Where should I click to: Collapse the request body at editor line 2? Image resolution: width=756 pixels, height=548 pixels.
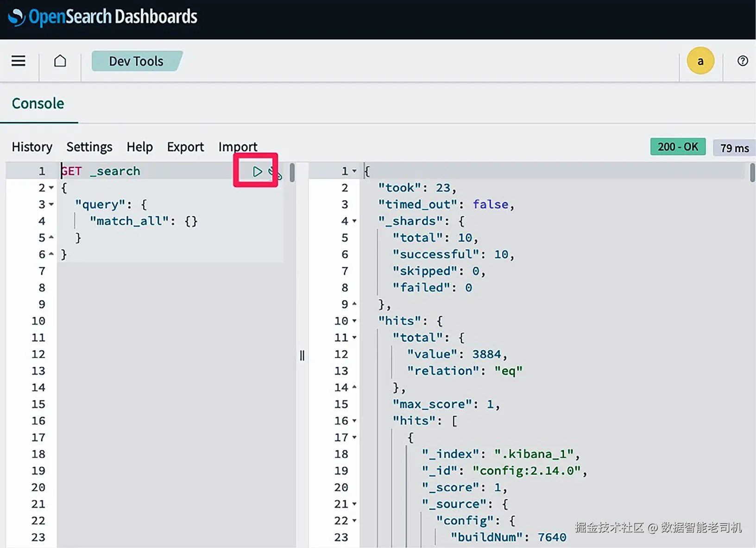coord(51,188)
